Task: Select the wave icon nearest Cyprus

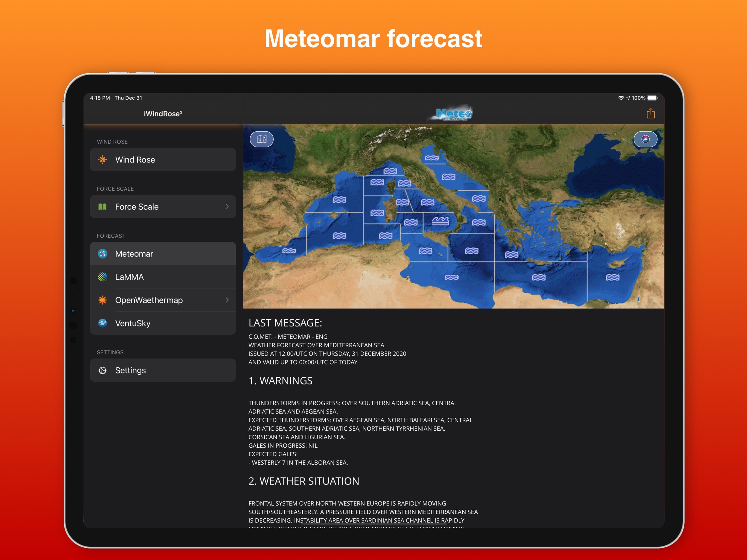Action: (612, 277)
